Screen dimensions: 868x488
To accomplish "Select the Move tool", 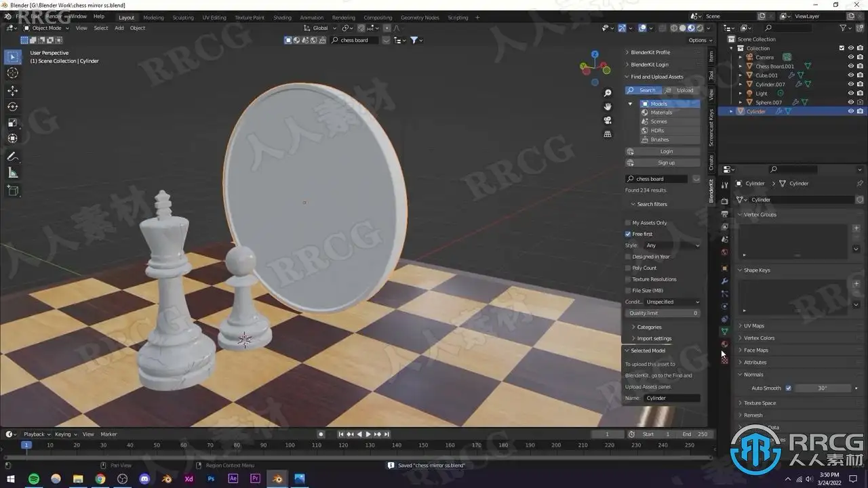I will pos(13,91).
